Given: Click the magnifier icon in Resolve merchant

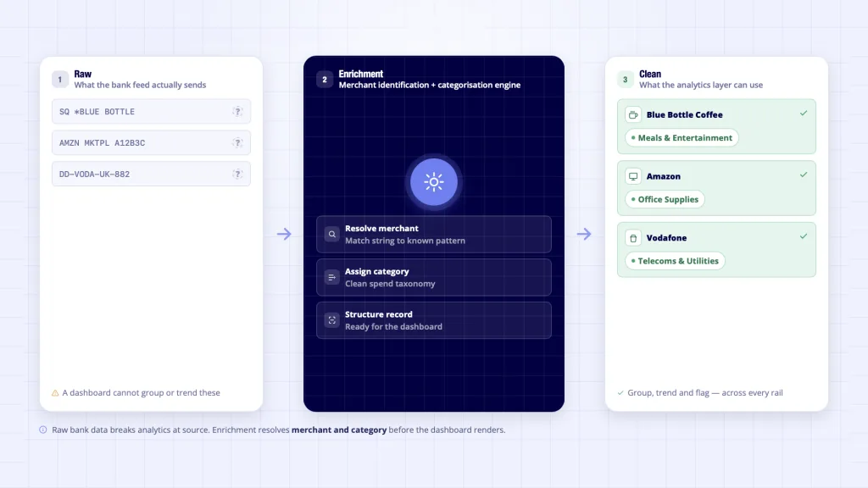Looking at the screenshot, I should tap(331, 235).
